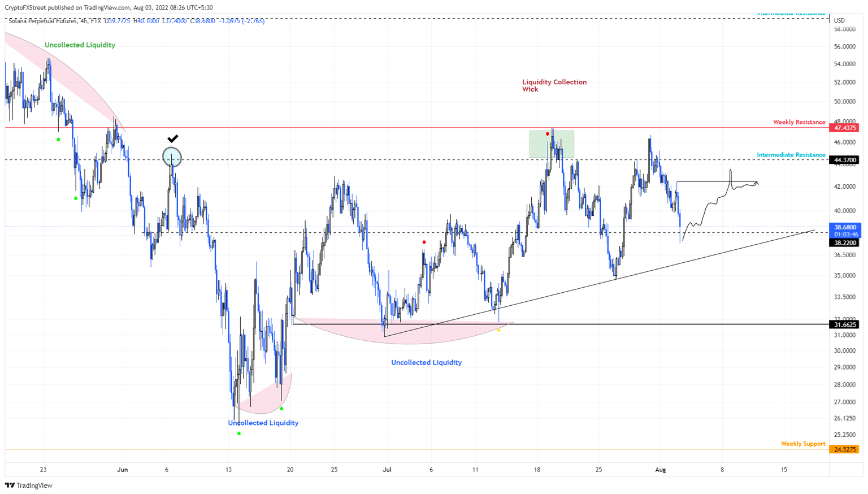The width and height of the screenshot is (868, 494).
Task: Select the Intermediate Resistance label
Action: (791, 154)
